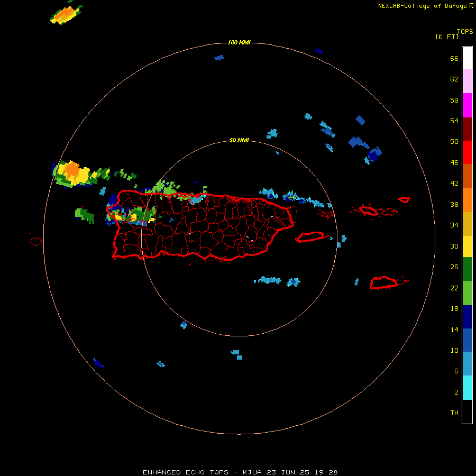
Task: Click the 54 legend value
Action: (454, 121)
